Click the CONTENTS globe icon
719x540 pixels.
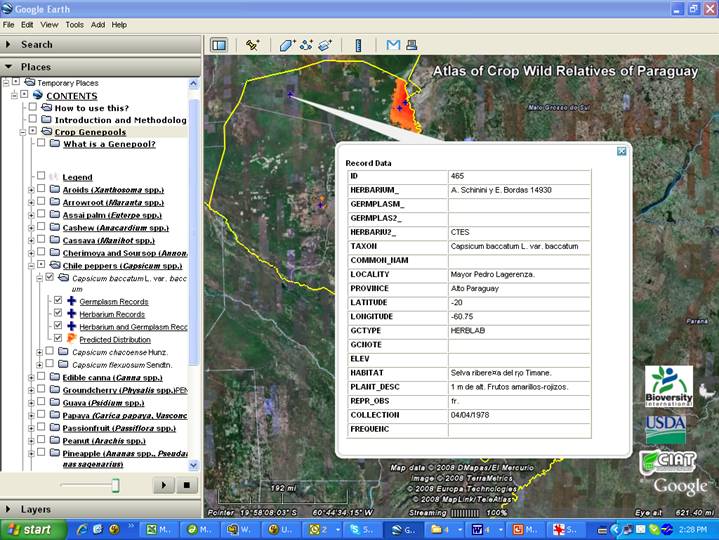(38, 95)
